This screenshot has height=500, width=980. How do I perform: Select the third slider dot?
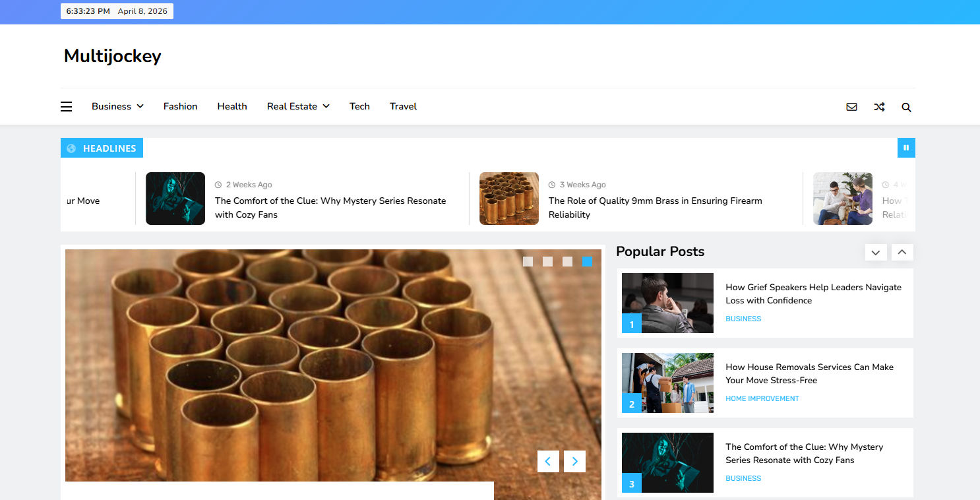[x=567, y=262]
